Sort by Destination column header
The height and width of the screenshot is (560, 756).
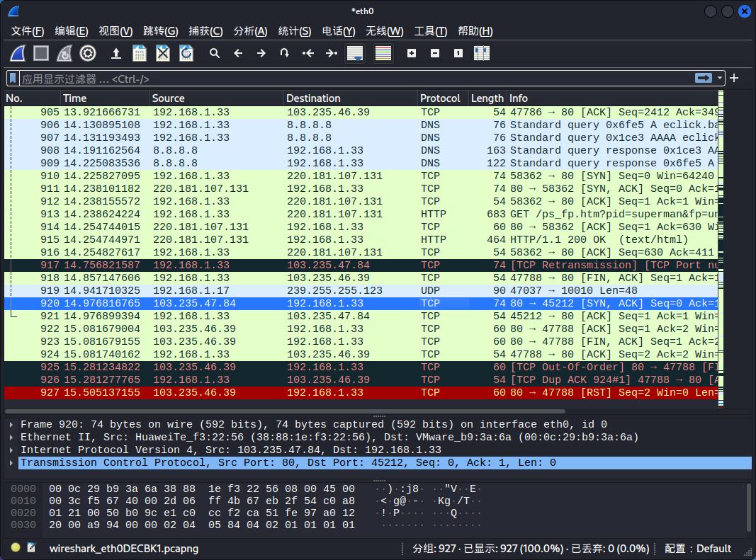tap(351, 98)
